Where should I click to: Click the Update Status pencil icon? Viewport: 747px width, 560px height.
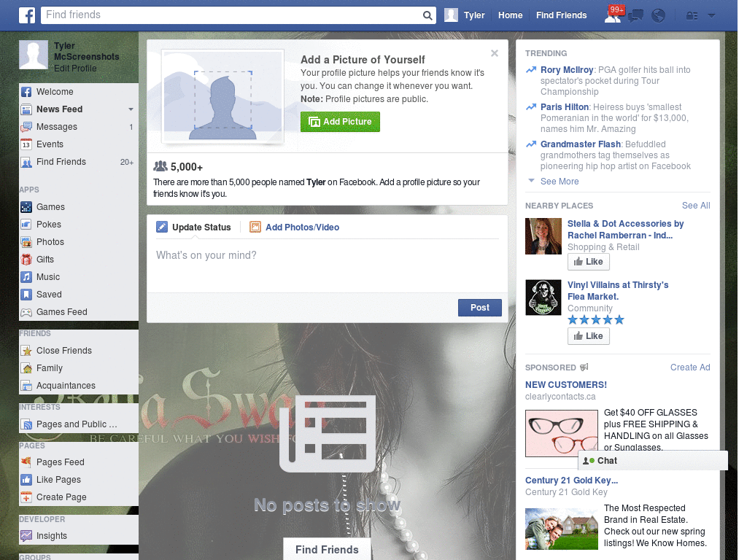162,227
